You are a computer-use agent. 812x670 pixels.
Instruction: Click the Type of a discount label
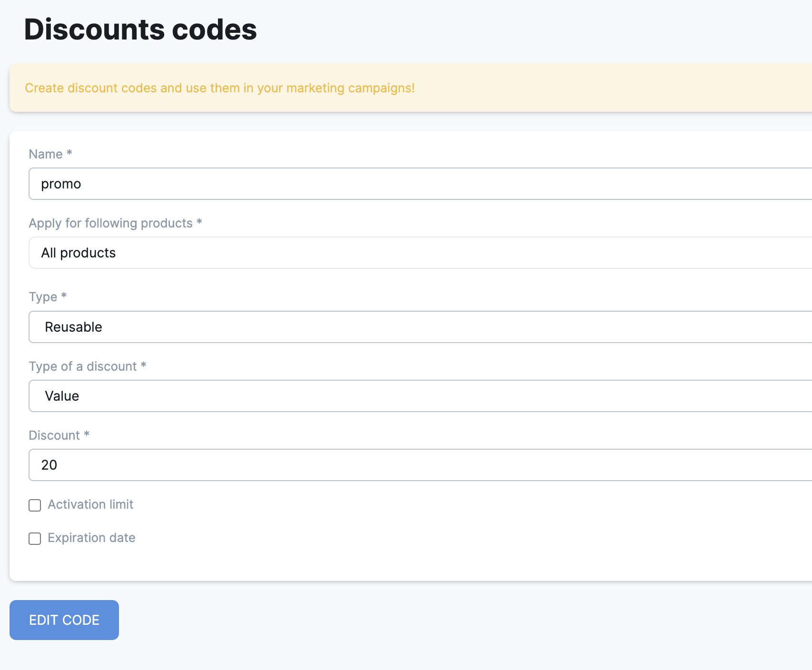83,366
